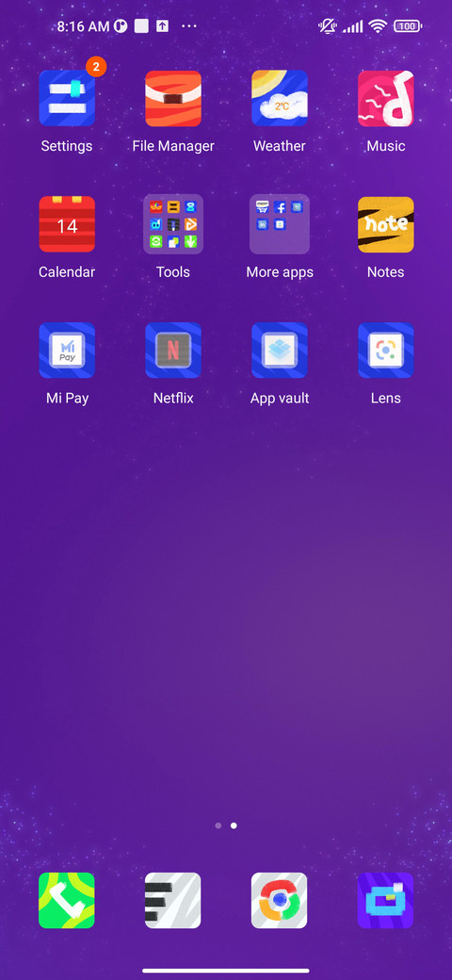The image size is (452, 980).
Task: Launch Mi Pay
Action: click(67, 350)
